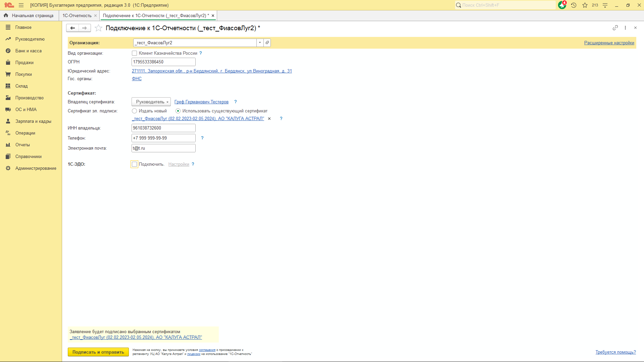Open the Руководитель owner dropdown
644x362 pixels.
click(x=151, y=102)
